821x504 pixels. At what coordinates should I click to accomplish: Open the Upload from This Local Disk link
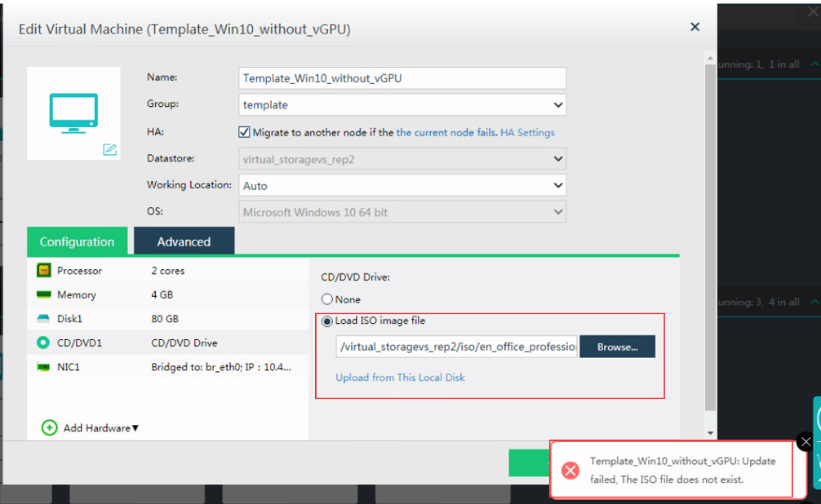click(x=400, y=378)
